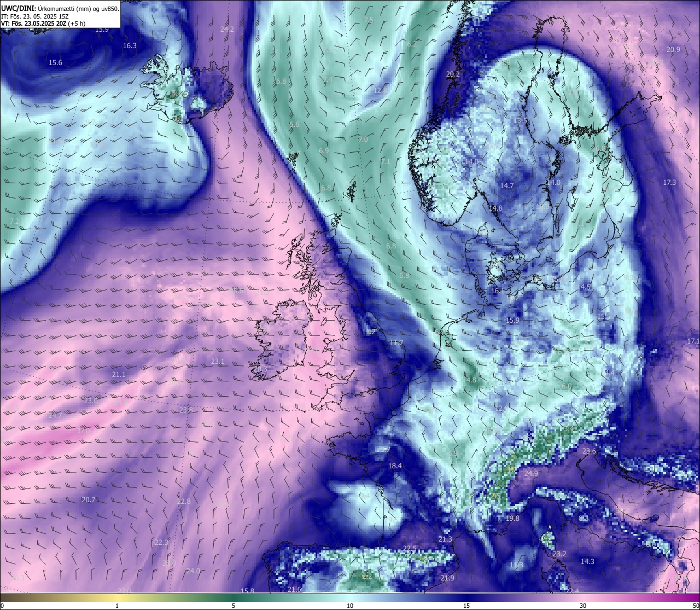Click the 22.8 value label
This screenshot has height=610, width=700.
(x=184, y=502)
